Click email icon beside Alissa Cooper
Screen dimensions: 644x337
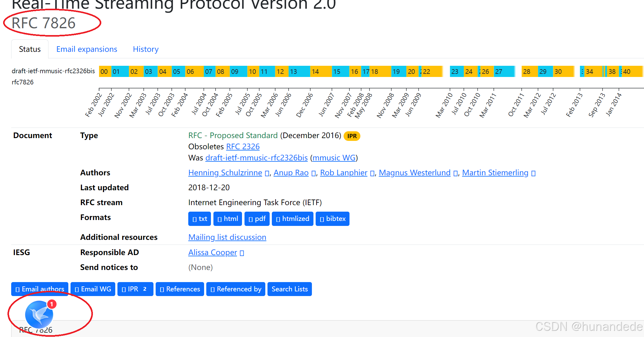point(242,253)
